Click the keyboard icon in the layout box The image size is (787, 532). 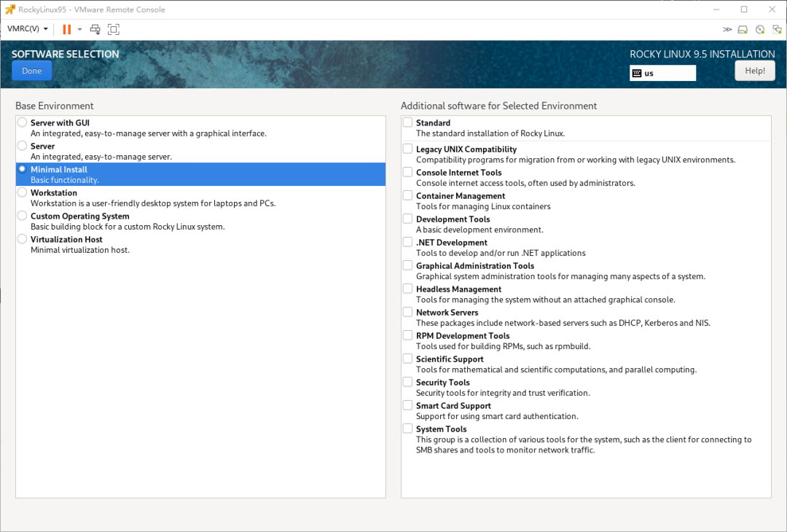pos(637,74)
